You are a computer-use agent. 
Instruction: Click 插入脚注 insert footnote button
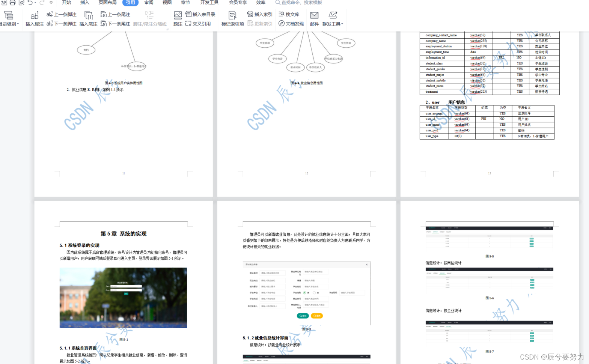tap(35, 18)
